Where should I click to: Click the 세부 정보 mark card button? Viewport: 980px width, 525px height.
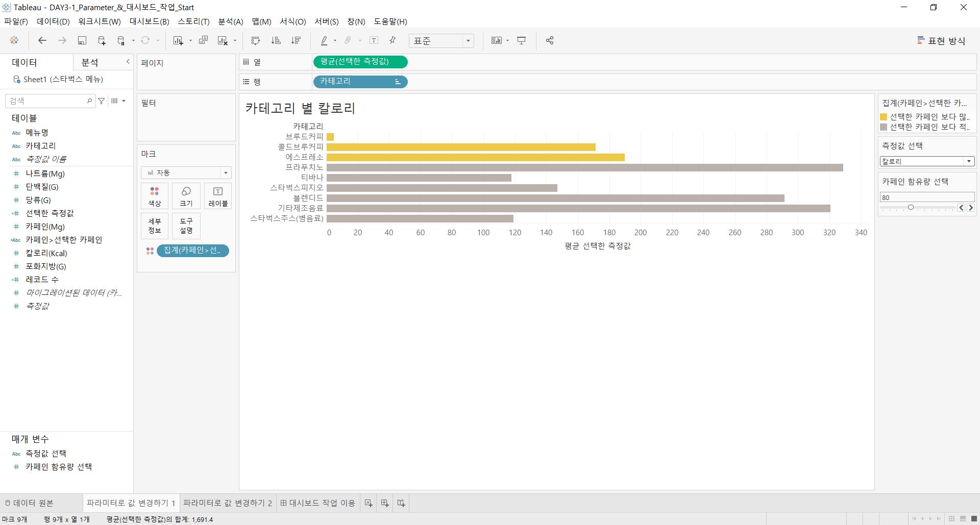(155, 226)
